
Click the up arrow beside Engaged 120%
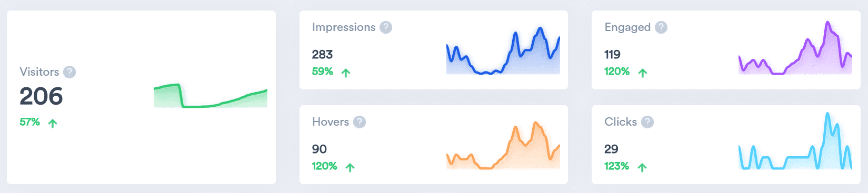coord(643,73)
